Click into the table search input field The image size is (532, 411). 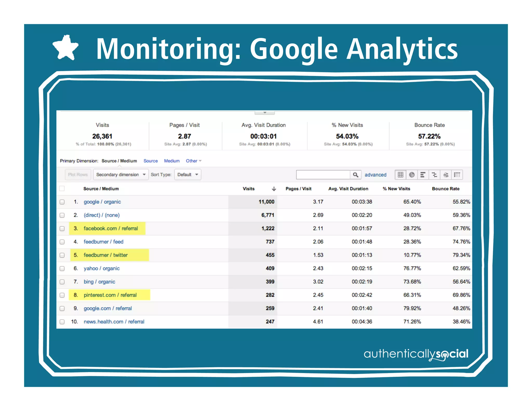[323, 175]
